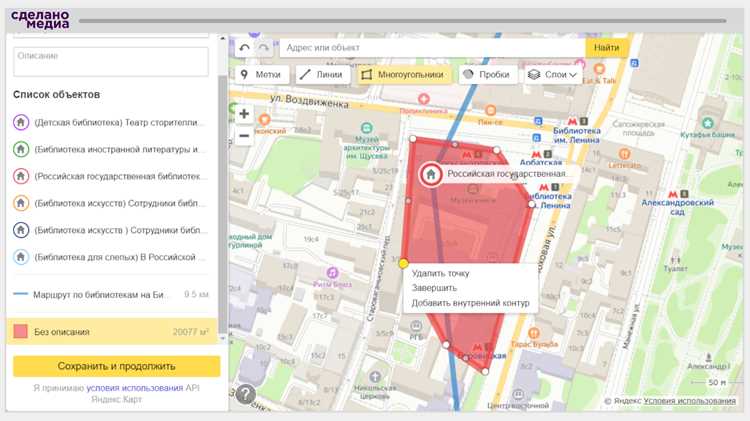Choose Завершить from context menu
Viewport: 750px width, 421px height.
click(x=434, y=288)
